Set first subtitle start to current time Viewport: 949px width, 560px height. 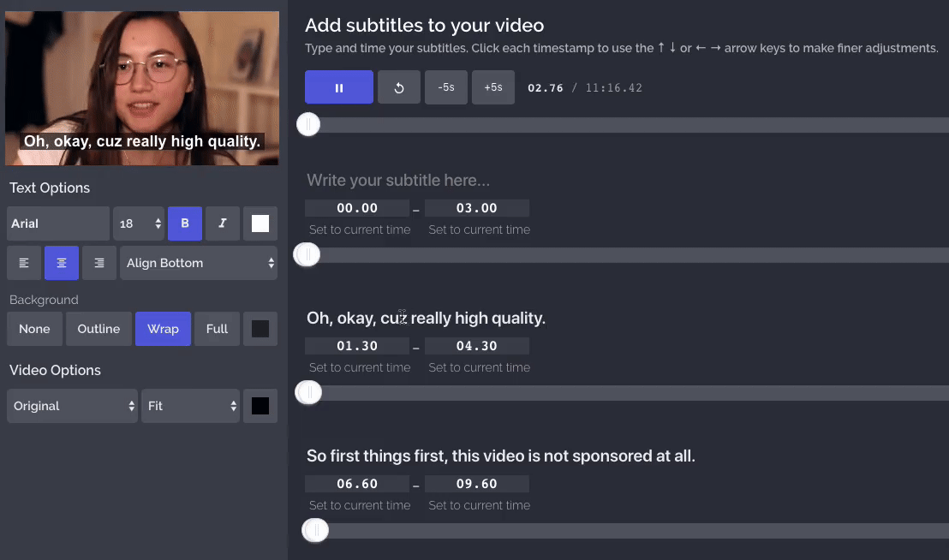360,229
